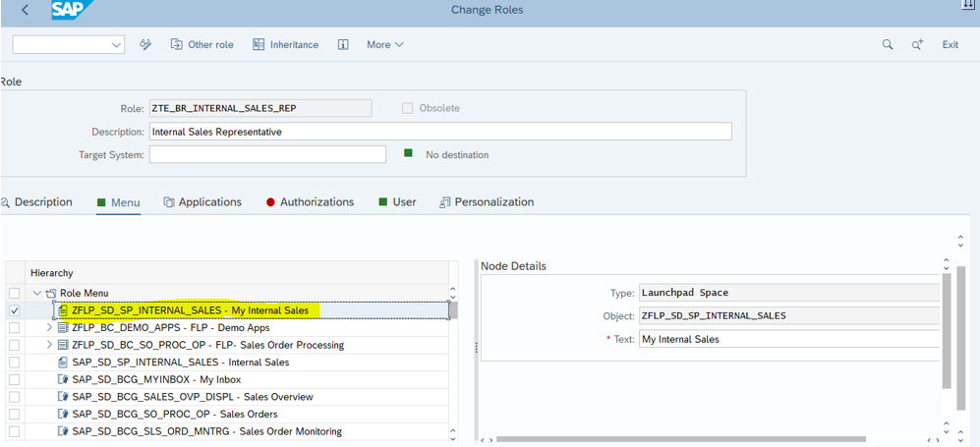
Task: Click the ZFLP_SD_BC_SO_PROC_OP catalog icon
Action: pos(63,345)
